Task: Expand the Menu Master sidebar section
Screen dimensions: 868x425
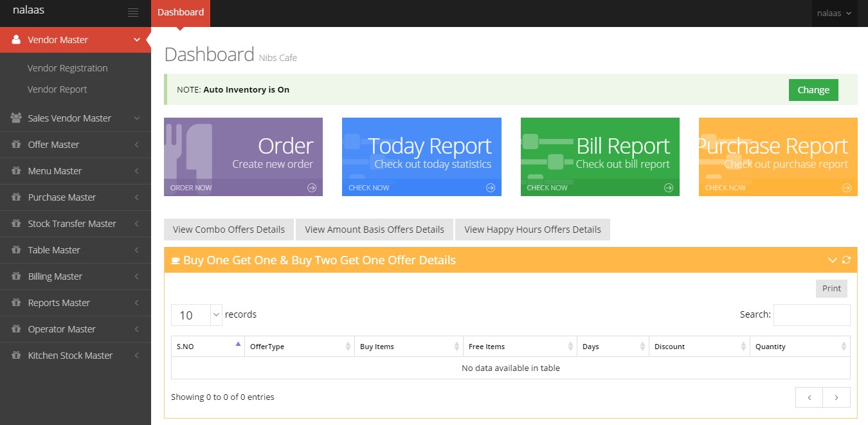Action: [x=75, y=171]
